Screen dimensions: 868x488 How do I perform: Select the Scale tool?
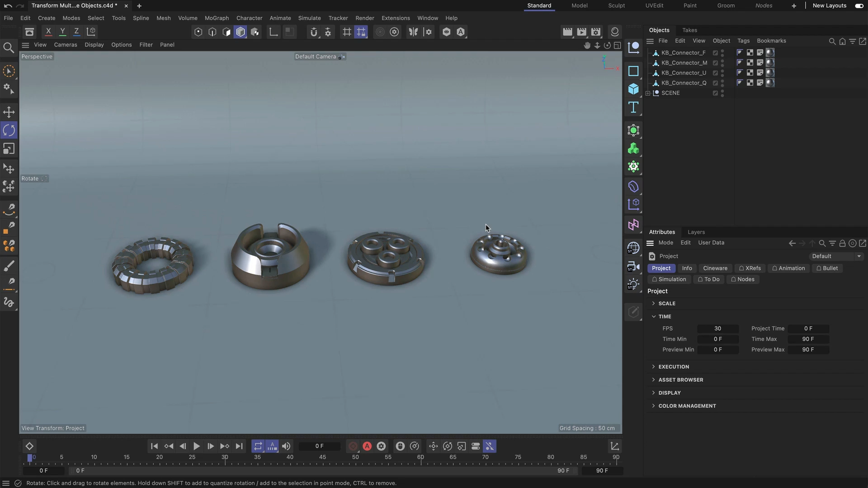[9, 149]
